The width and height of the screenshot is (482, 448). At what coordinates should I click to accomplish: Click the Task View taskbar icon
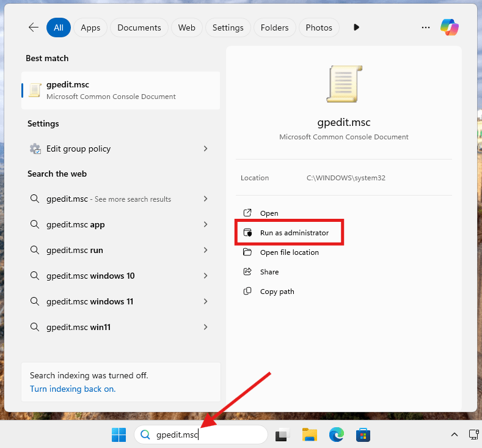(282, 435)
